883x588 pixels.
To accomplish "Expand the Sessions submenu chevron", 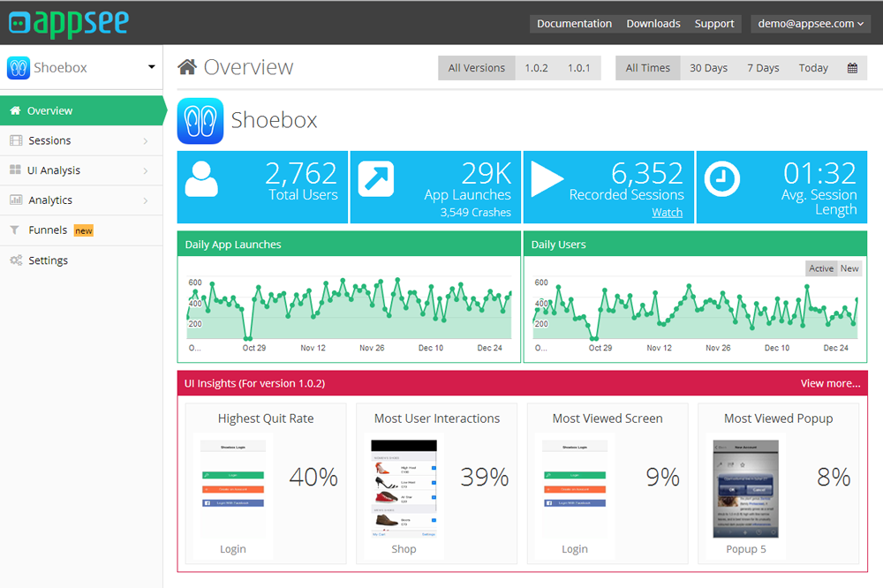I will pos(146,140).
